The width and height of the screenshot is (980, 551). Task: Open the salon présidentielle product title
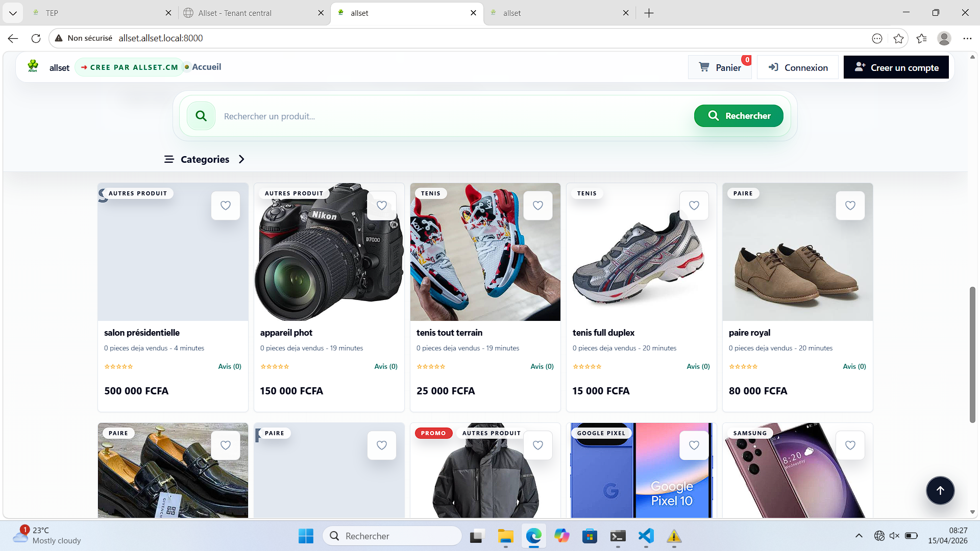tap(142, 333)
